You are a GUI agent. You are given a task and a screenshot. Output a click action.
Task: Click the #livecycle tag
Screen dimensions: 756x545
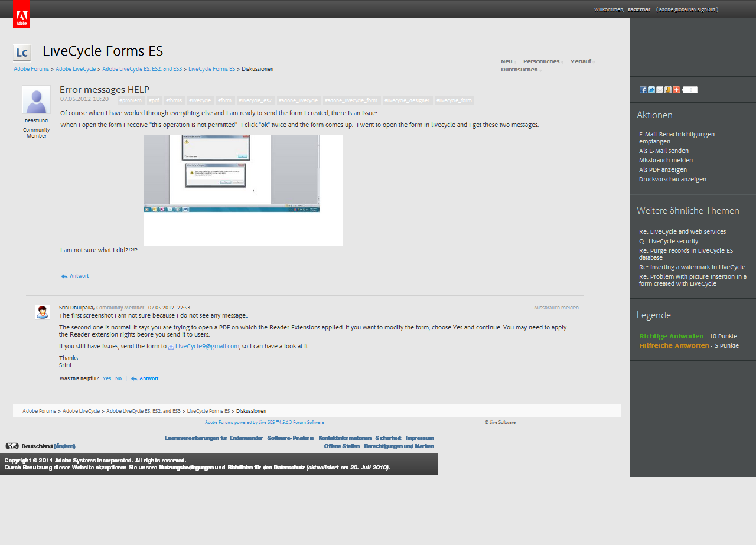(200, 100)
